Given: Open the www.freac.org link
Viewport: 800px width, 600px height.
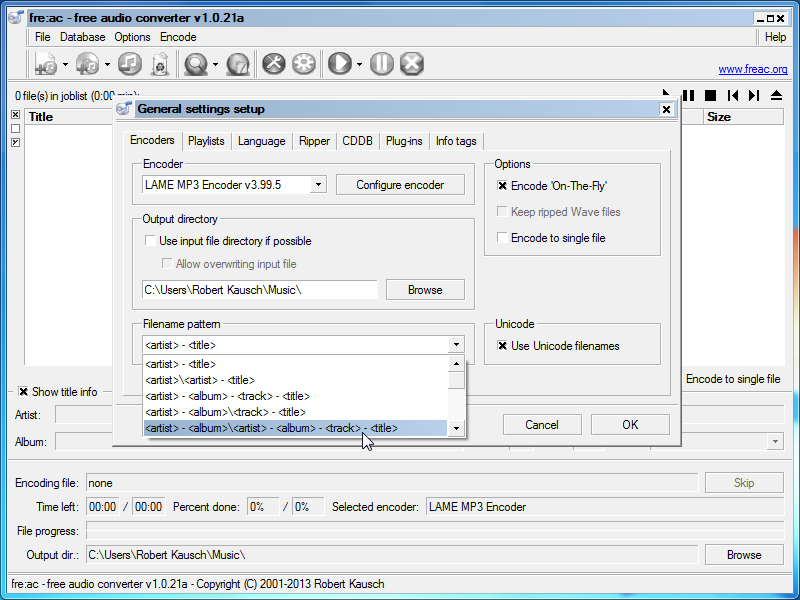Looking at the screenshot, I should coord(752,70).
